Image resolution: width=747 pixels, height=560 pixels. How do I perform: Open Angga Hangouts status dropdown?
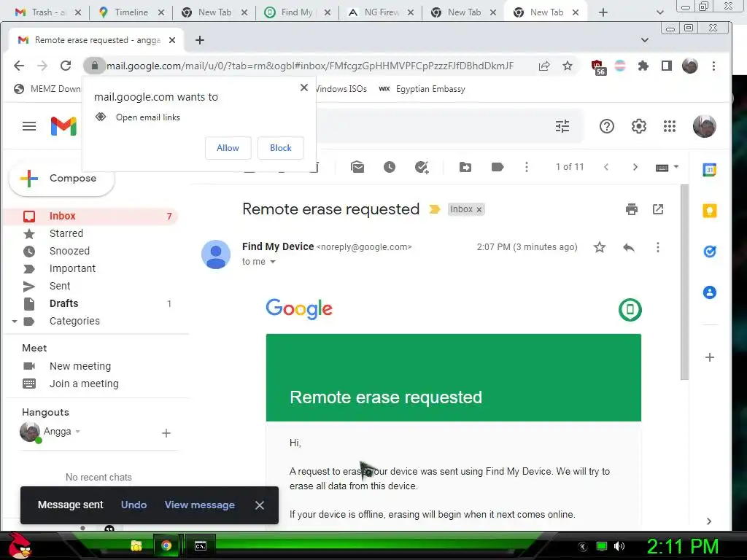(77, 432)
